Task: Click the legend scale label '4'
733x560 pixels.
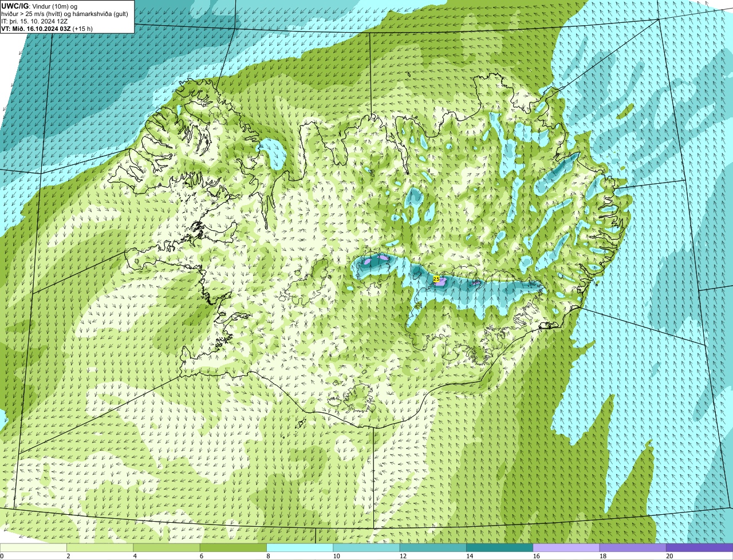Action: [135, 556]
